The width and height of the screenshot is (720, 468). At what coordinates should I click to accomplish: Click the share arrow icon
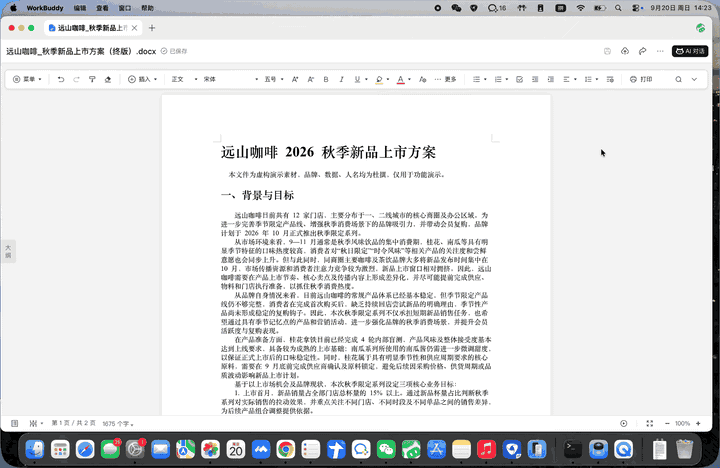(x=642, y=51)
